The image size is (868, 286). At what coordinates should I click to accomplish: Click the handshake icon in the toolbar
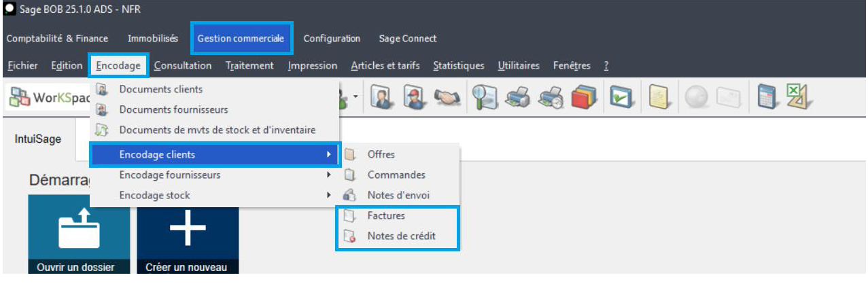[x=446, y=99]
